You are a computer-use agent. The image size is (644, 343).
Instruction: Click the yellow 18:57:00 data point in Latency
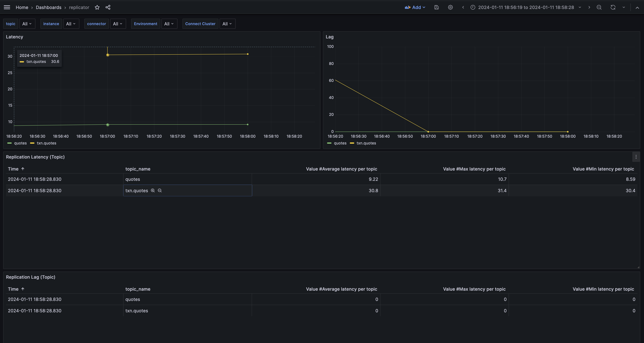point(107,55)
